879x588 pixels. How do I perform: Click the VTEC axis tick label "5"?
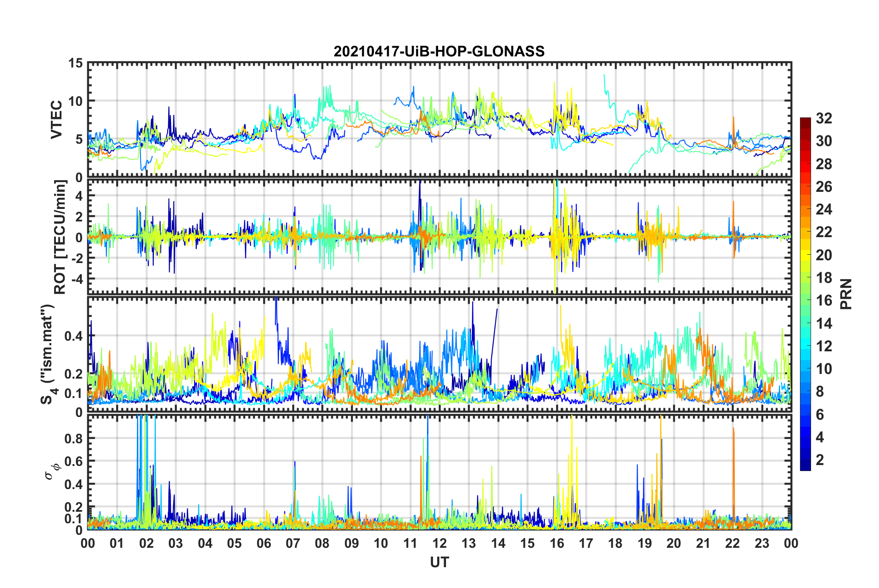[79, 139]
